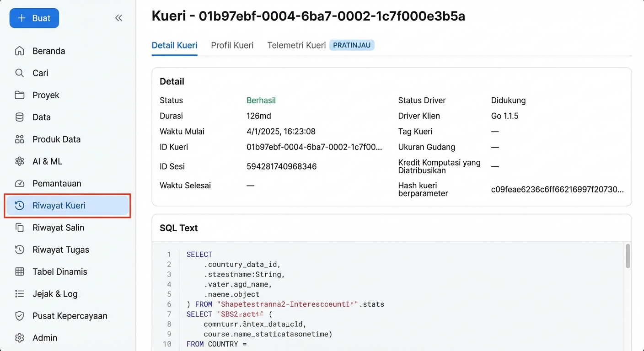Open the Data database icon
Viewport: 644px width, 351px height.
(x=19, y=117)
